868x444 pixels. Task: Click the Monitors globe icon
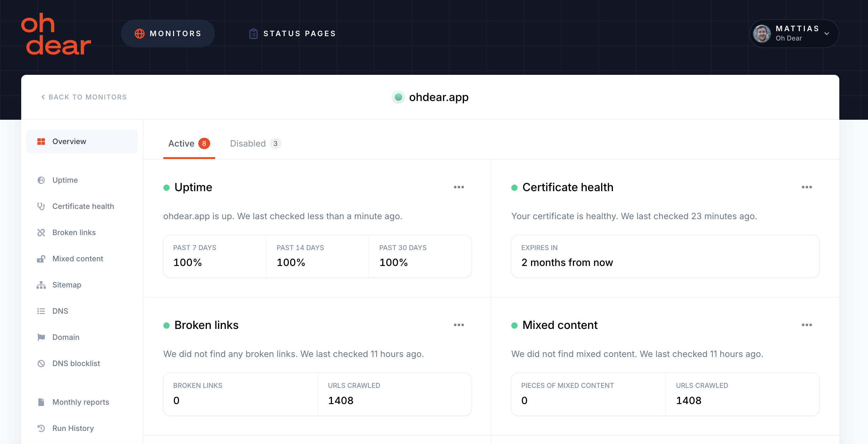tap(139, 34)
